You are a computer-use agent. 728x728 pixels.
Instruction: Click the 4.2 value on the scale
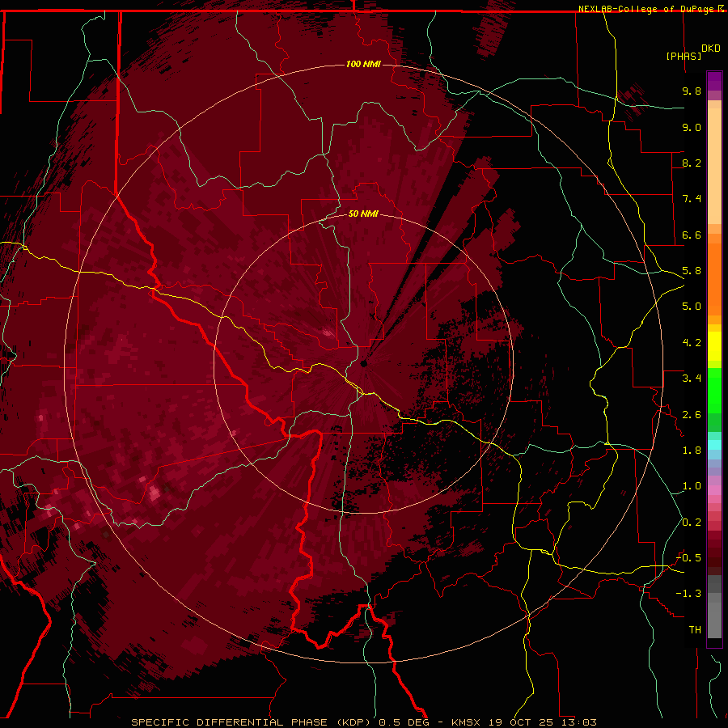click(x=692, y=343)
